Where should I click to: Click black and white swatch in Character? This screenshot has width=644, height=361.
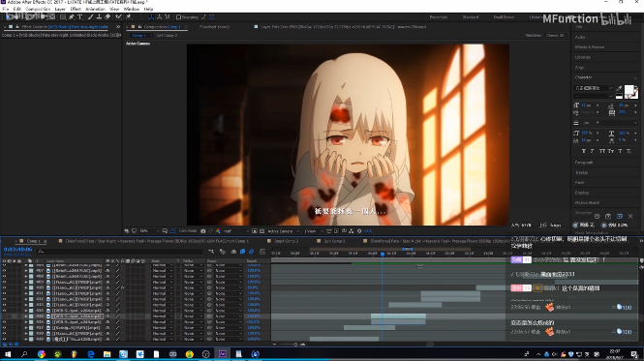(619, 96)
